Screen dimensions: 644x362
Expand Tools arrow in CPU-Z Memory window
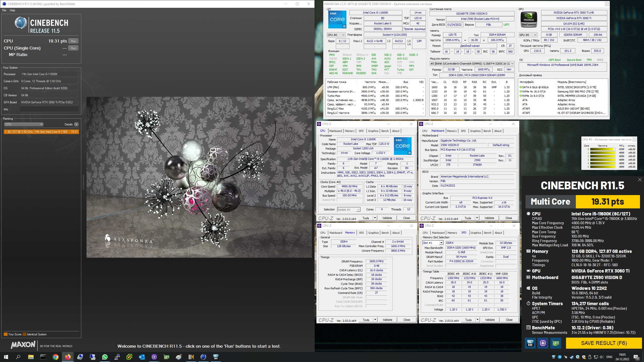tap(375, 320)
